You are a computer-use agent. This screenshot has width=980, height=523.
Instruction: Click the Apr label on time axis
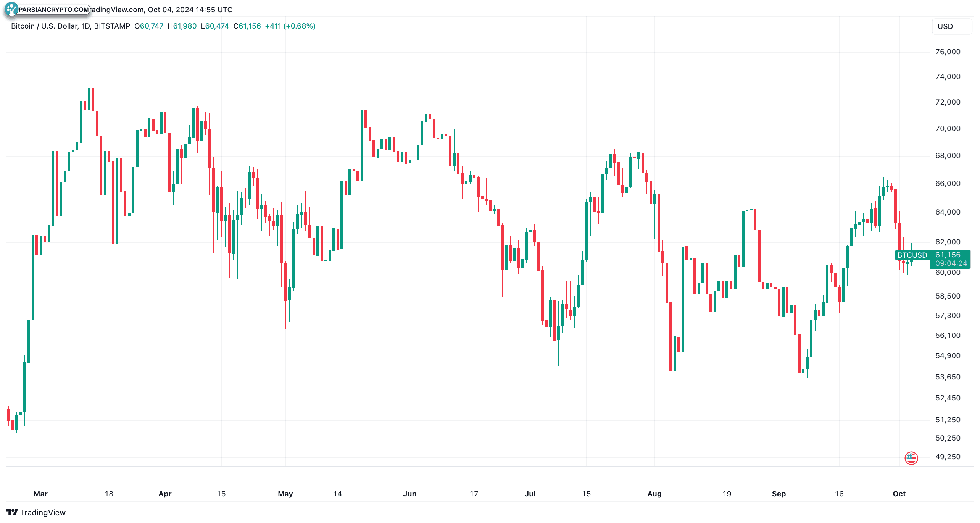(165, 494)
